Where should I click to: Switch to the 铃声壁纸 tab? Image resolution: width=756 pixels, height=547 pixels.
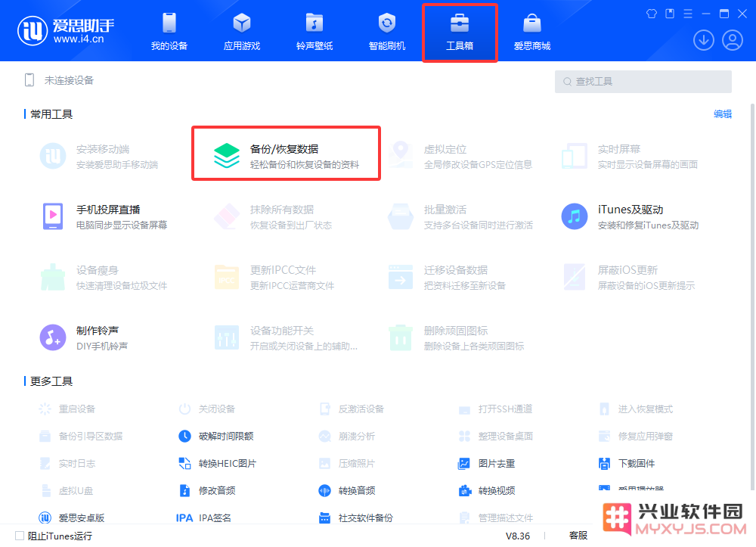(314, 32)
